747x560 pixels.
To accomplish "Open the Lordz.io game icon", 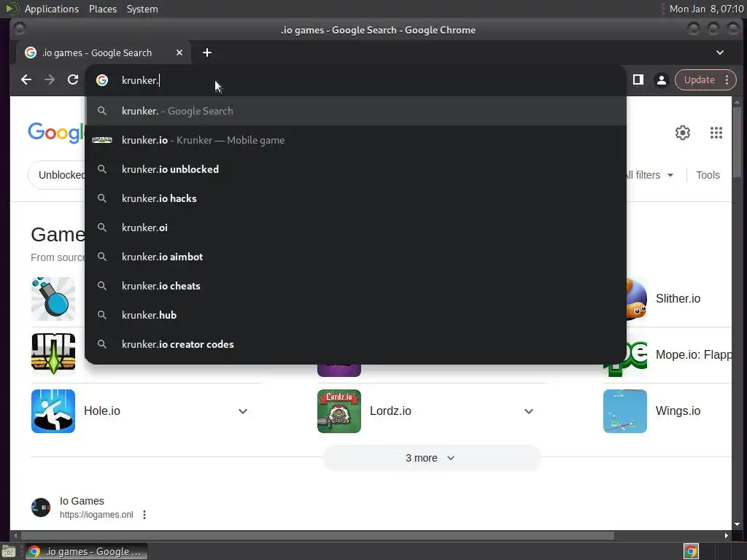I will point(339,411).
